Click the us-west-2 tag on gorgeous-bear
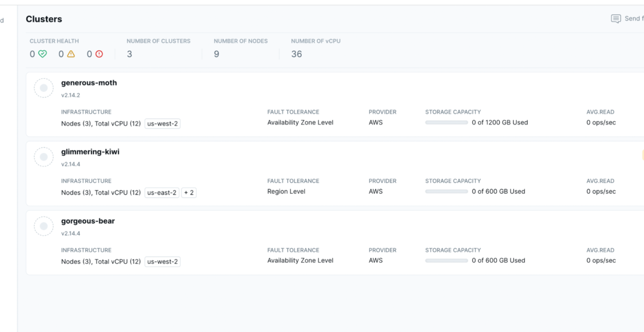Screen dimensions: 644x332 (x=162, y=261)
